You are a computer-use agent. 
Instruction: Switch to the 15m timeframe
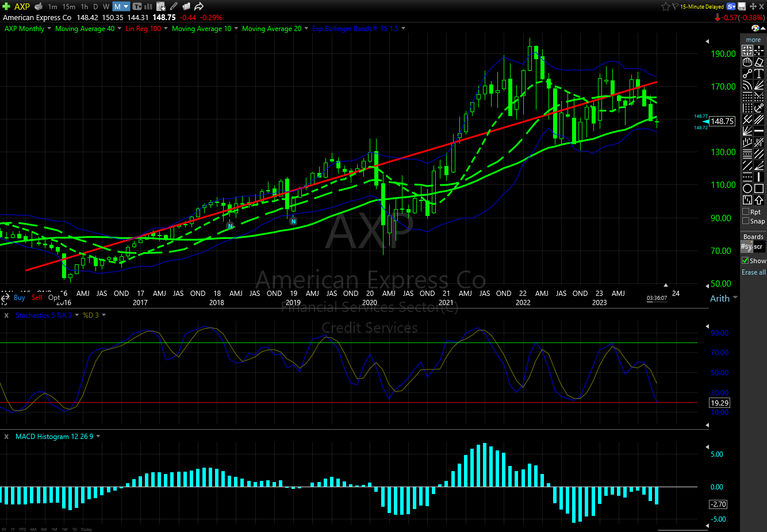[68, 6]
